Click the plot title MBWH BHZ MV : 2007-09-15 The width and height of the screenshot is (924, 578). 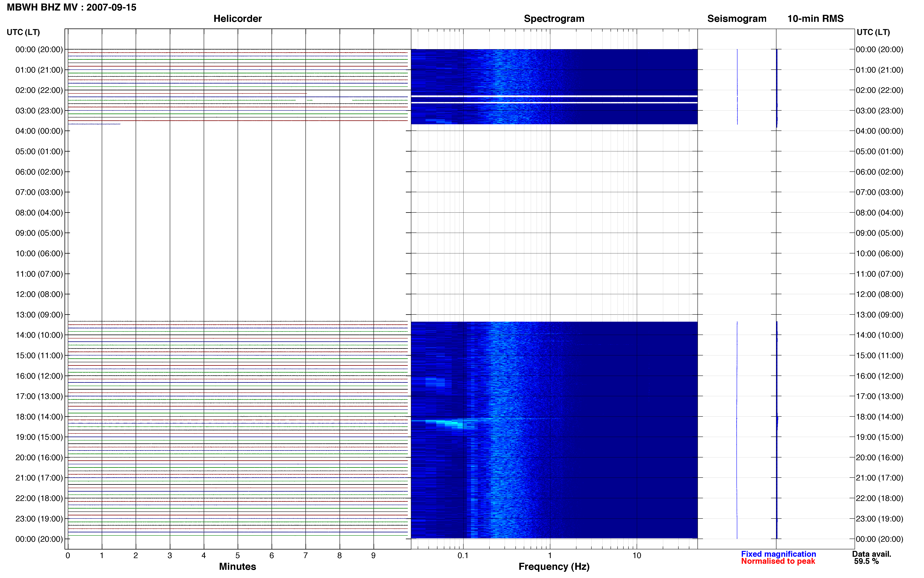[71, 7]
